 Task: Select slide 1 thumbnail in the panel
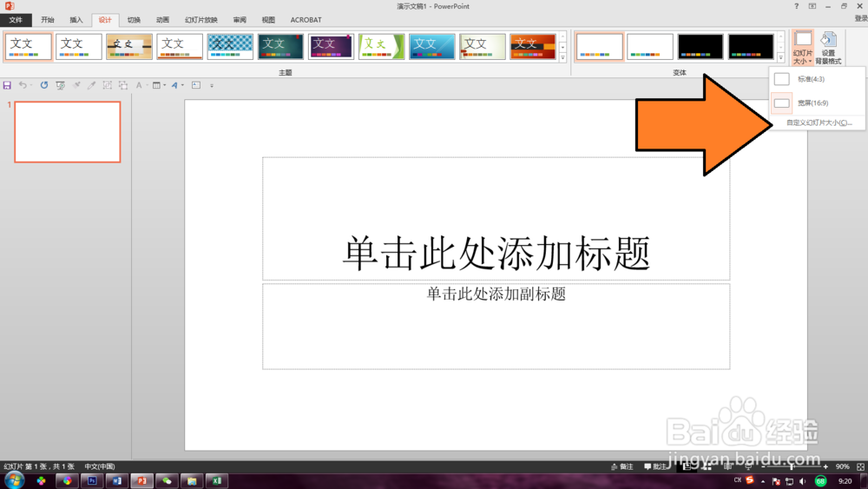point(68,132)
